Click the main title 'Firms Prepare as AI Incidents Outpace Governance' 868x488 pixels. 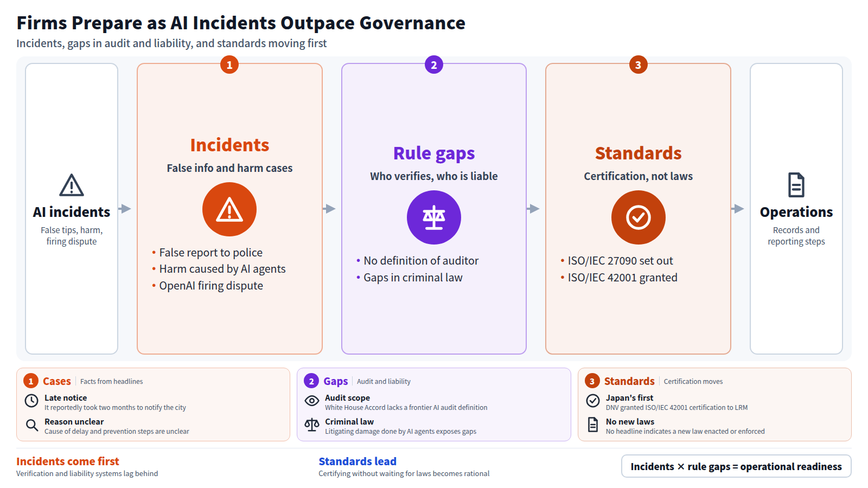pos(241,23)
